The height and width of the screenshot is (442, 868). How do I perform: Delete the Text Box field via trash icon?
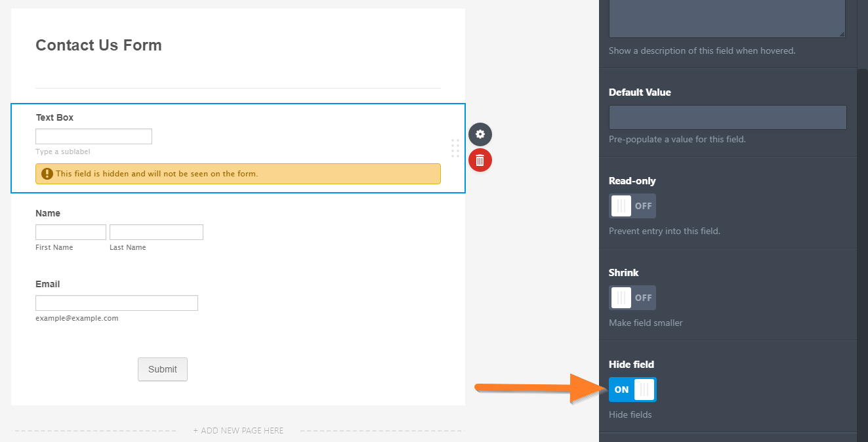(480, 160)
